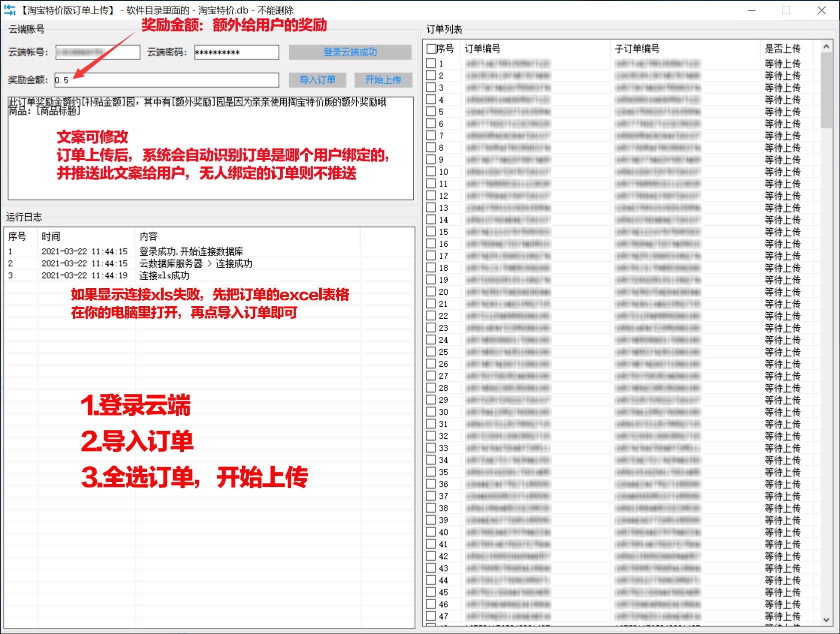The height and width of the screenshot is (634, 840).
Task: Click 等待上传 status in order row 4
Action: (x=782, y=100)
